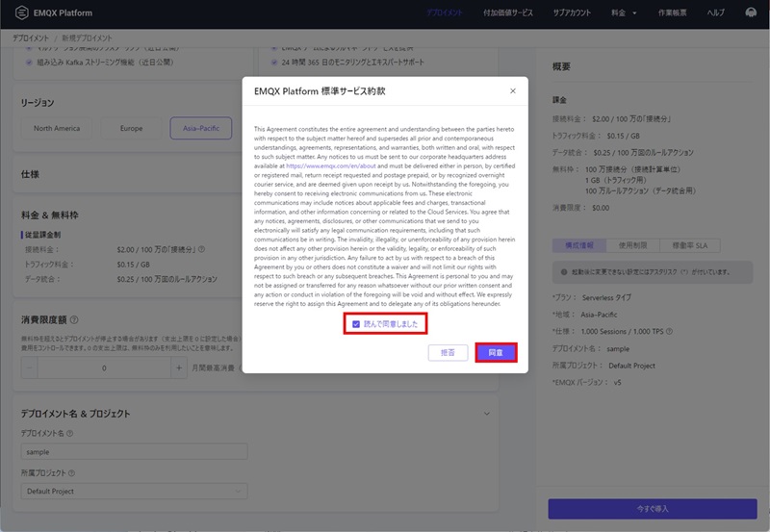Check the 読んで同意しました checkbox
Screen dimensions: 770x532
tap(356, 324)
